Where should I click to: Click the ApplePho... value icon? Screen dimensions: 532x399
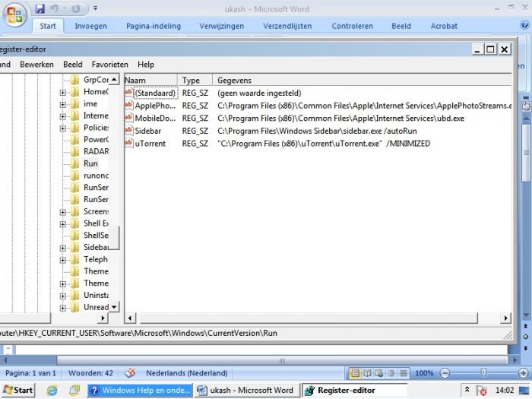coord(128,105)
